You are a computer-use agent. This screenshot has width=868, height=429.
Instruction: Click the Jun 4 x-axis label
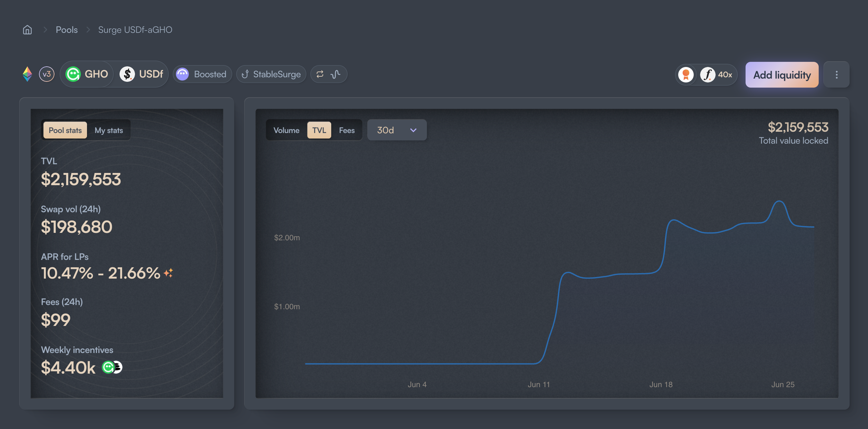tap(417, 384)
